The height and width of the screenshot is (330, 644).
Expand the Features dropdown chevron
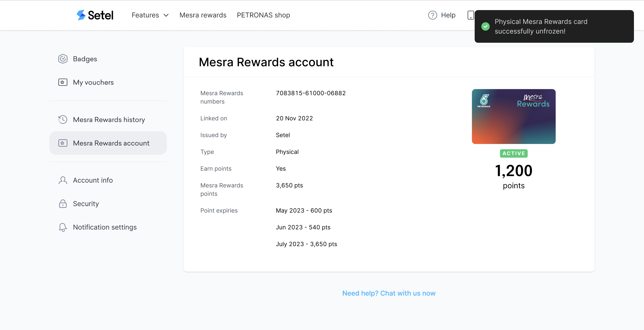point(166,15)
